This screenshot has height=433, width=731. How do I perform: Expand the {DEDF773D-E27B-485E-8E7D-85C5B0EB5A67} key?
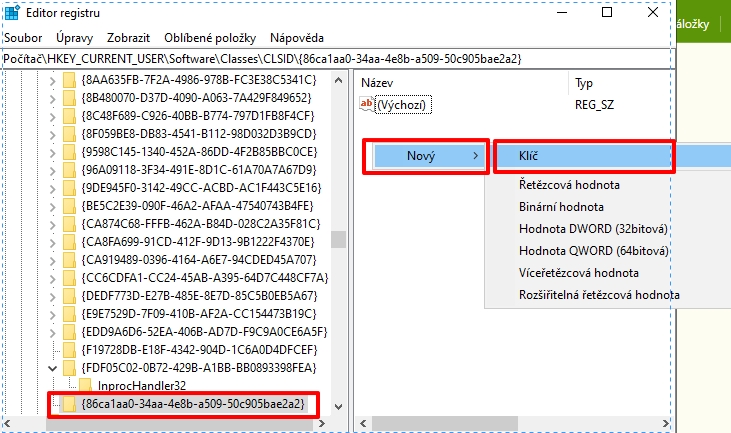tap(52, 296)
